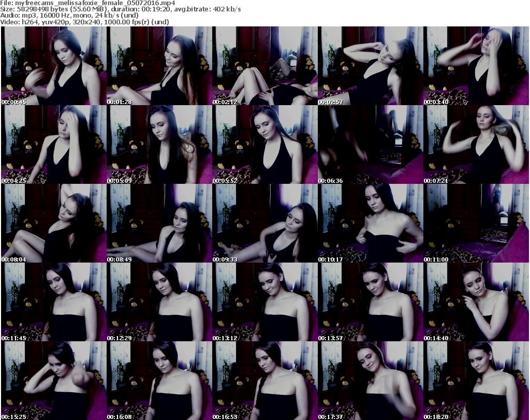Screen dimensions: 530x420
Task: Click the thumbnail timestamped 00:18:20
Action: point(476,381)
